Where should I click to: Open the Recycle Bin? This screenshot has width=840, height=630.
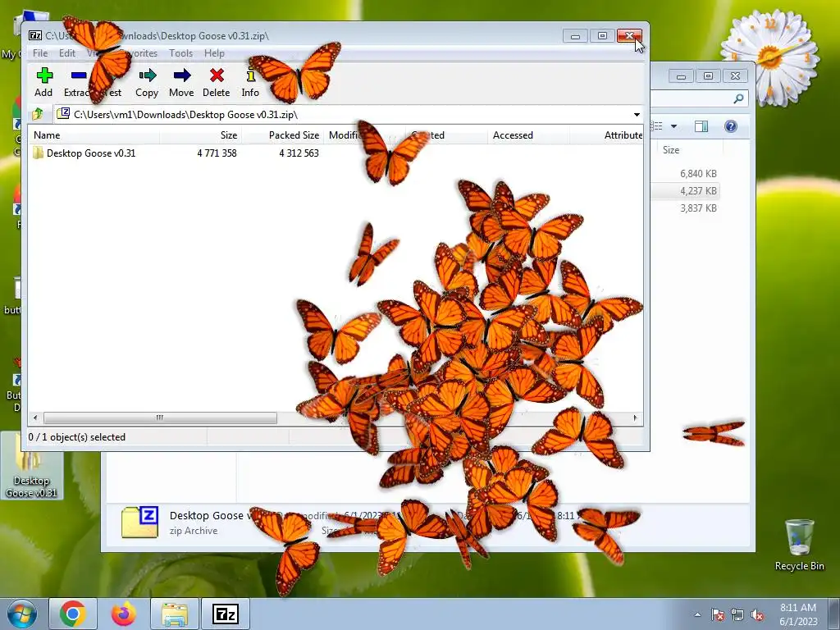click(x=799, y=545)
